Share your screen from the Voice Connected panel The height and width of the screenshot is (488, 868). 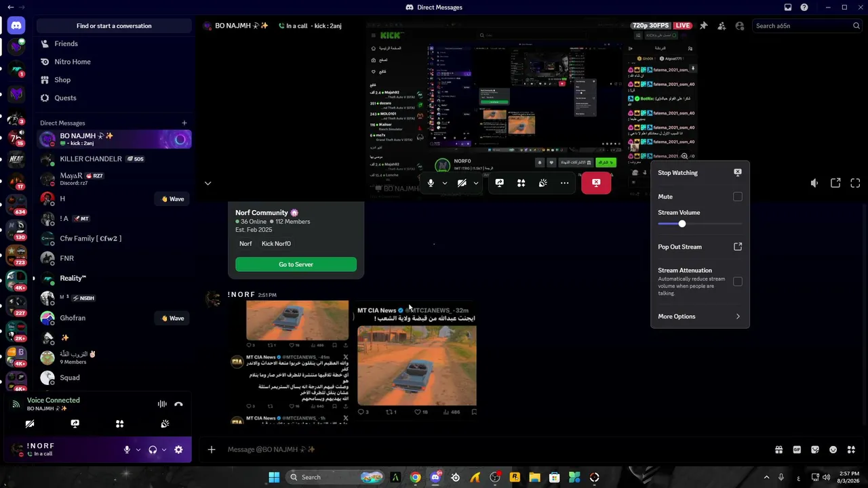click(x=75, y=424)
